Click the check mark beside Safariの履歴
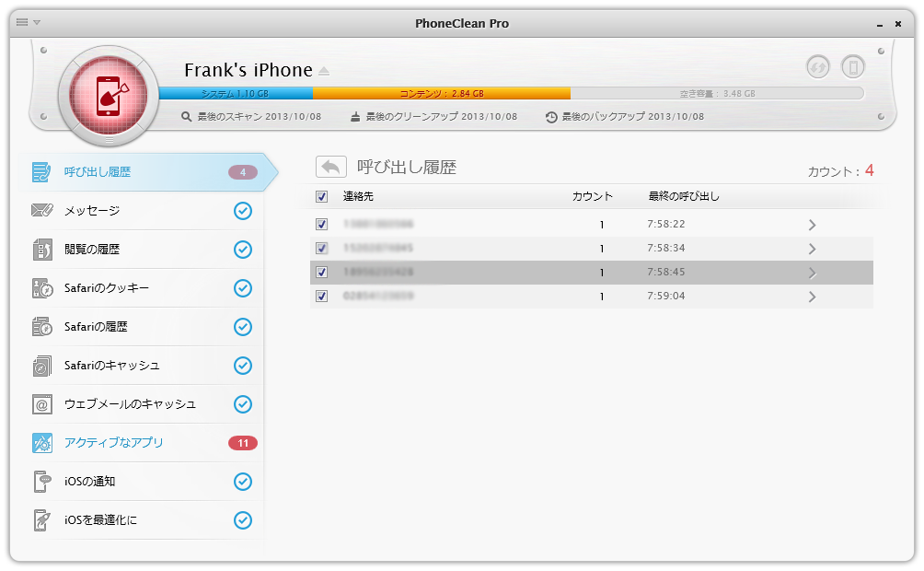The height and width of the screenshot is (571, 924). pos(243,327)
